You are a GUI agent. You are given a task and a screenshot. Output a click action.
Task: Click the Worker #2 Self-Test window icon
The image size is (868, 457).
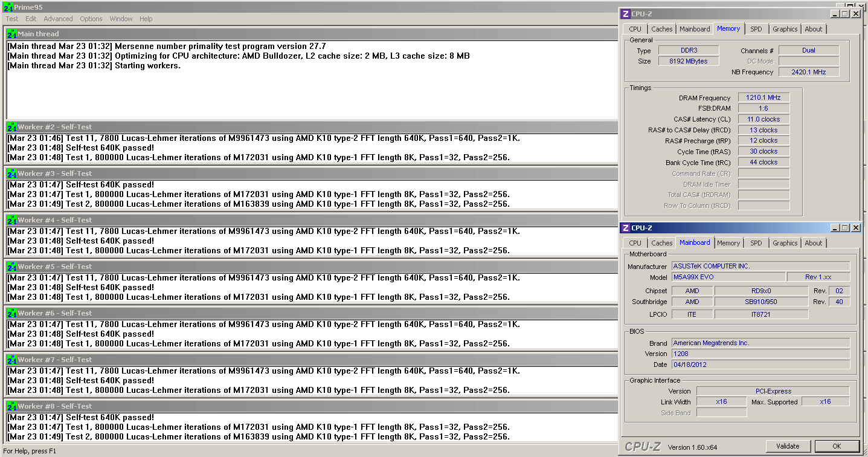pyautogui.click(x=11, y=127)
